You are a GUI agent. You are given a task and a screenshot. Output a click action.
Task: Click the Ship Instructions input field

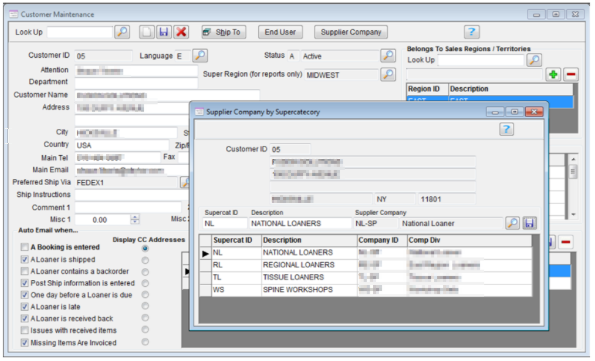coord(131,195)
